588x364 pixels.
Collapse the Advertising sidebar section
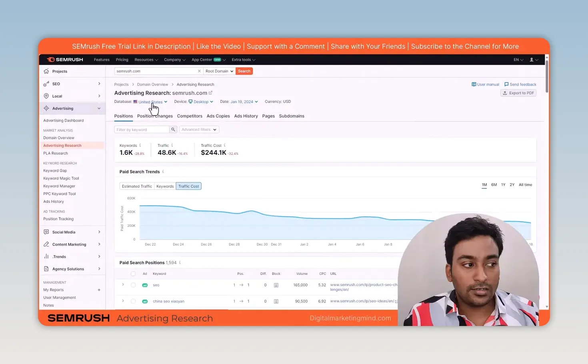tap(99, 108)
